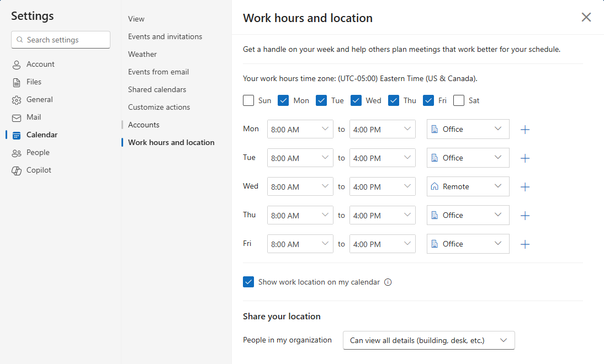The height and width of the screenshot is (364, 604).
Task: Click the General gear icon
Action: (x=17, y=100)
